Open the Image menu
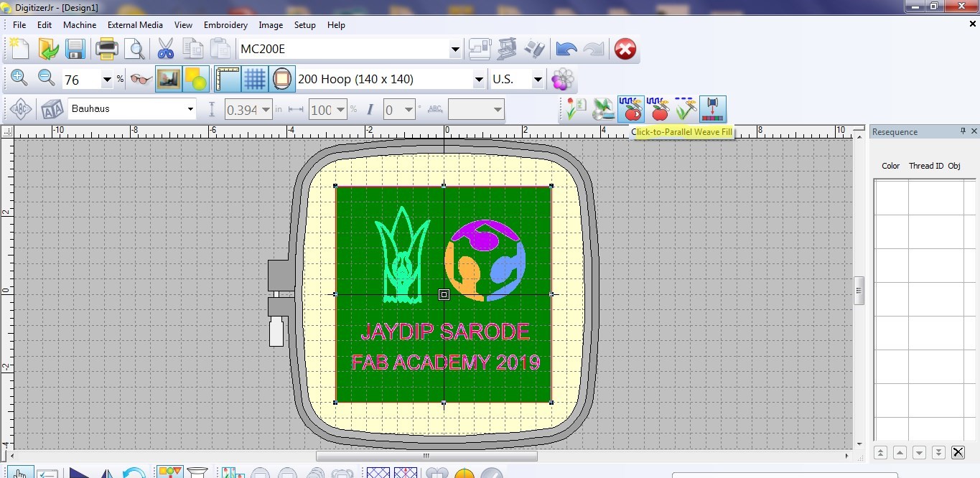Image resolution: width=980 pixels, height=478 pixels. [x=271, y=24]
